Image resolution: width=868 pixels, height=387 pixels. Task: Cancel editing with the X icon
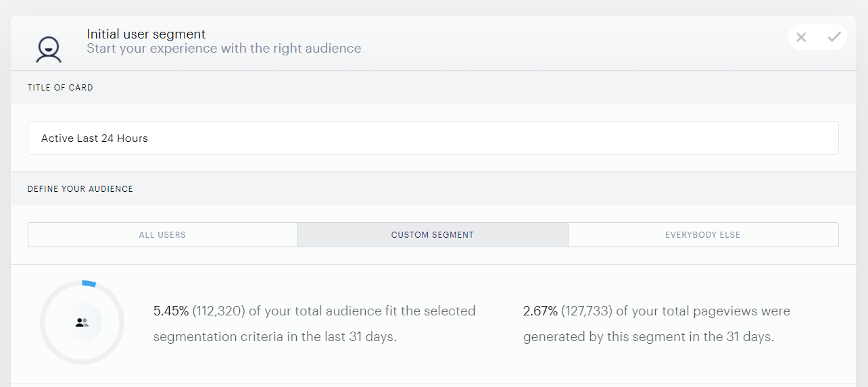[x=801, y=37]
